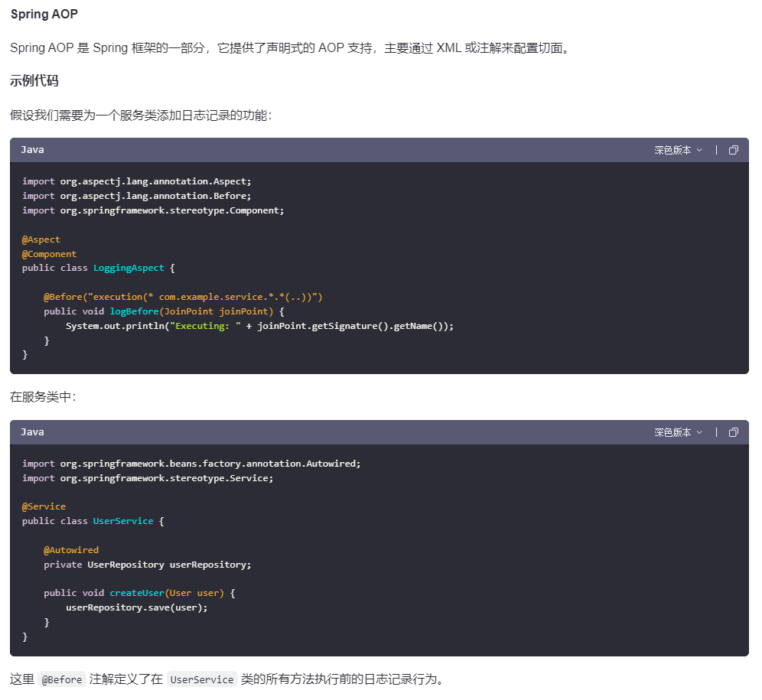Click the UserService class name in code
The image size is (762, 700).
pos(123,521)
